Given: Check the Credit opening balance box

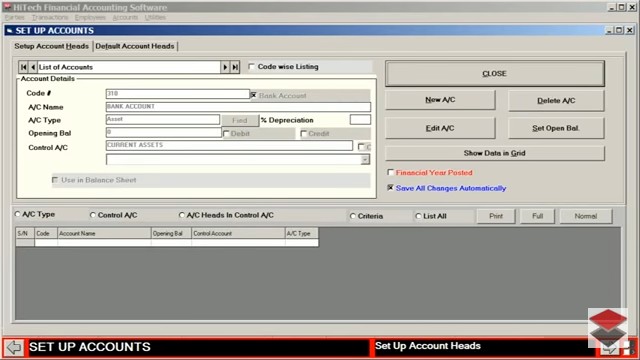Looking at the screenshot, I should pyautogui.click(x=304, y=133).
